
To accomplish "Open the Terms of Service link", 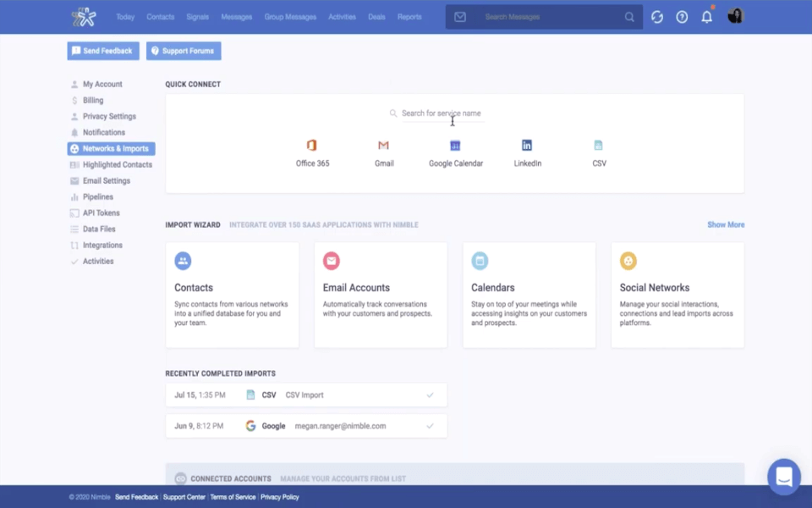I will click(x=233, y=497).
